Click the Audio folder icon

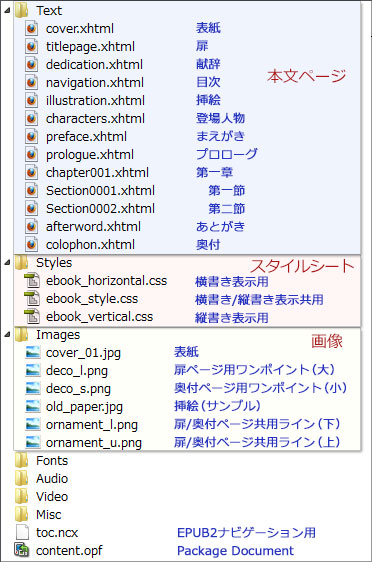click(22, 478)
